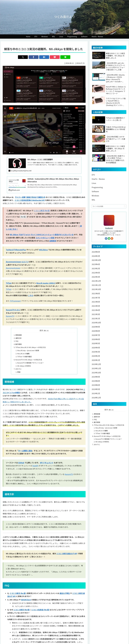Click the search icon in the sidebar search box

click(x=124, y=206)
